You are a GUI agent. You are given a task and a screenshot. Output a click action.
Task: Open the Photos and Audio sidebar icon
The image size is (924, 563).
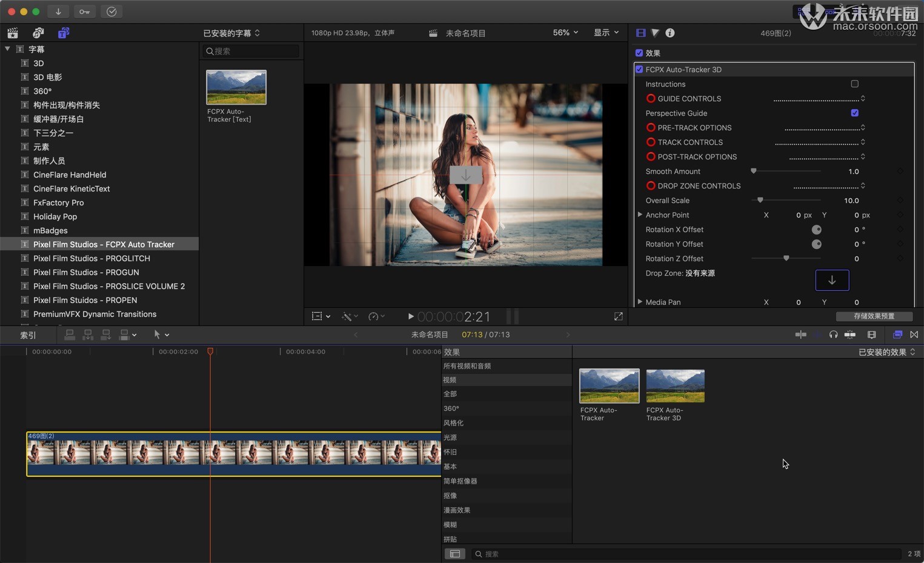(x=38, y=33)
